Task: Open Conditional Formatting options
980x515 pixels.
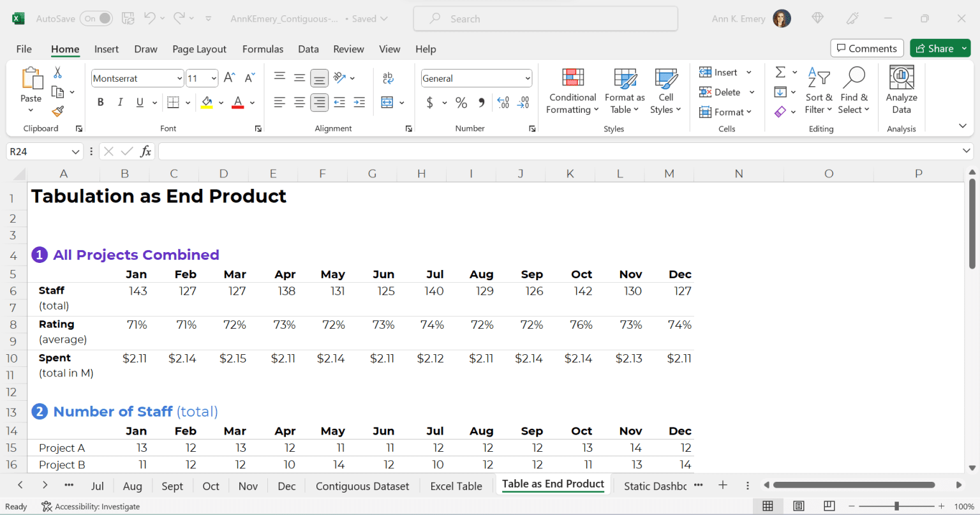Action: pyautogui.click(x=572, y=91)
